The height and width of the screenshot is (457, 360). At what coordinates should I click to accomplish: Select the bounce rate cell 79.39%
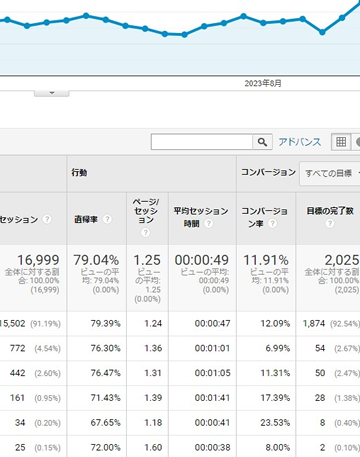(x=105, y=324)
